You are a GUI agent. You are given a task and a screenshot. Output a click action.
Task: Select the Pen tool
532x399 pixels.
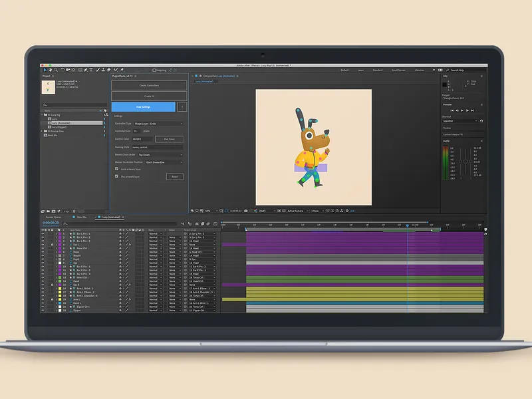[86, 70]
